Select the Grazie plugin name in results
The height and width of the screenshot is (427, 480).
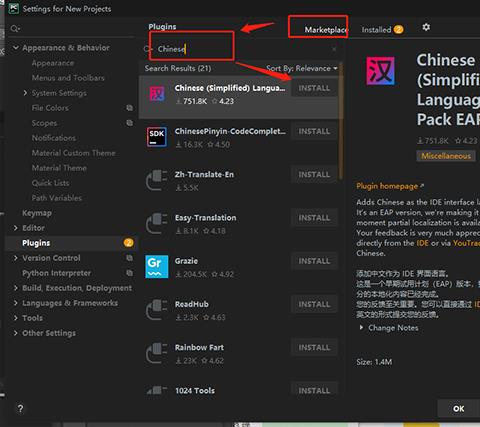coord(186,261)
